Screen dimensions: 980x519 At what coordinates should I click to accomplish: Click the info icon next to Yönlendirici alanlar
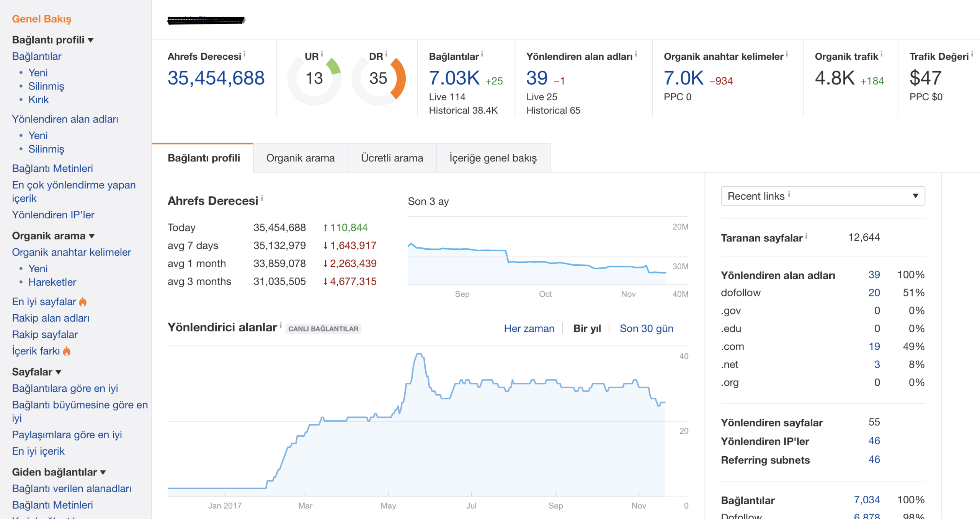281,325
